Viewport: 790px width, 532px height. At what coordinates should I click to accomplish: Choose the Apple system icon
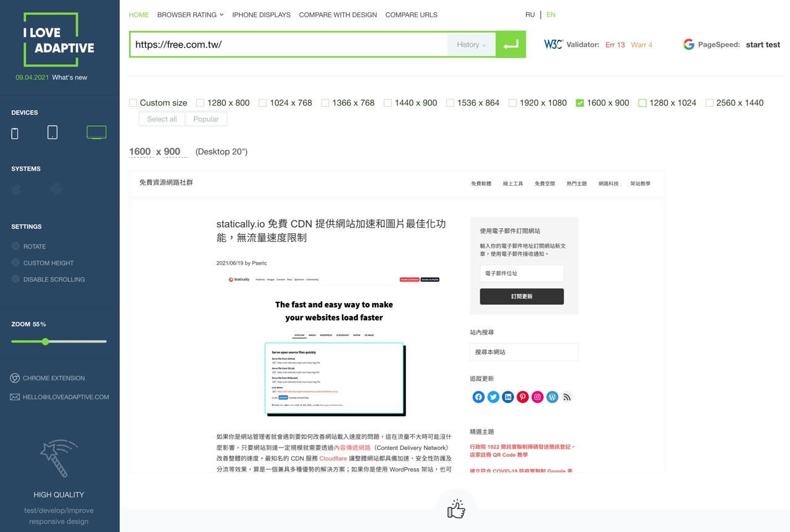click(17, 189)
